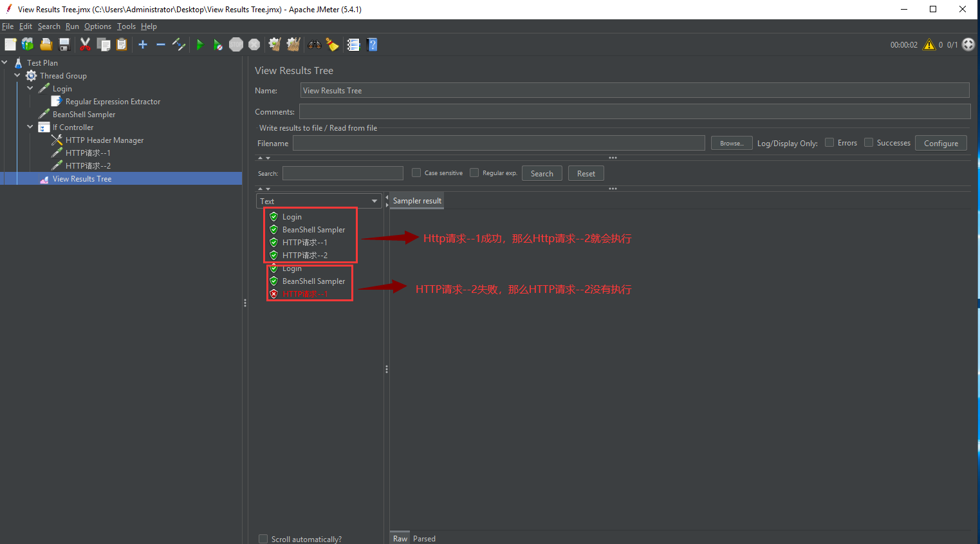The width and height of the screenshot is (980, 544).
Task: Copy selected element via toolbar icon
Action: (x=104, y=44)
